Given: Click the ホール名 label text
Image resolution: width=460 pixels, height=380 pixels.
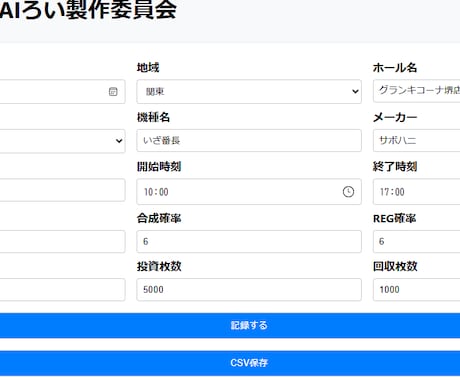Looking at the screenshot, I should (395, 68).
